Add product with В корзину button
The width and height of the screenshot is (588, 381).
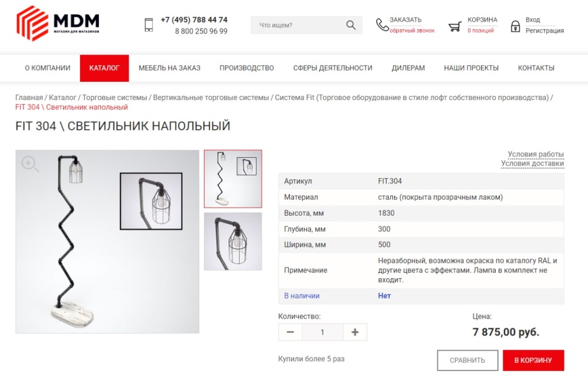coord(533,360)
